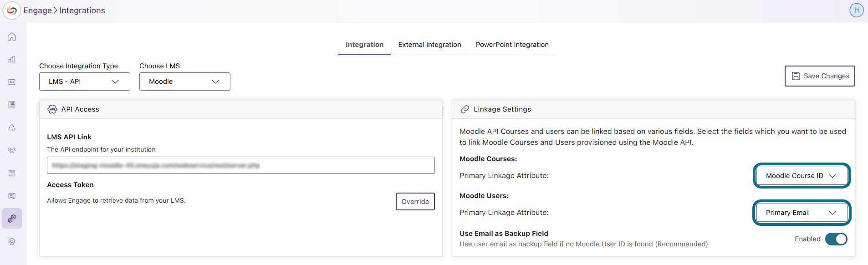This screenshot has width=868, height=265.
Task: Click the Access Token heading
Action: click(x=70, y=185)
